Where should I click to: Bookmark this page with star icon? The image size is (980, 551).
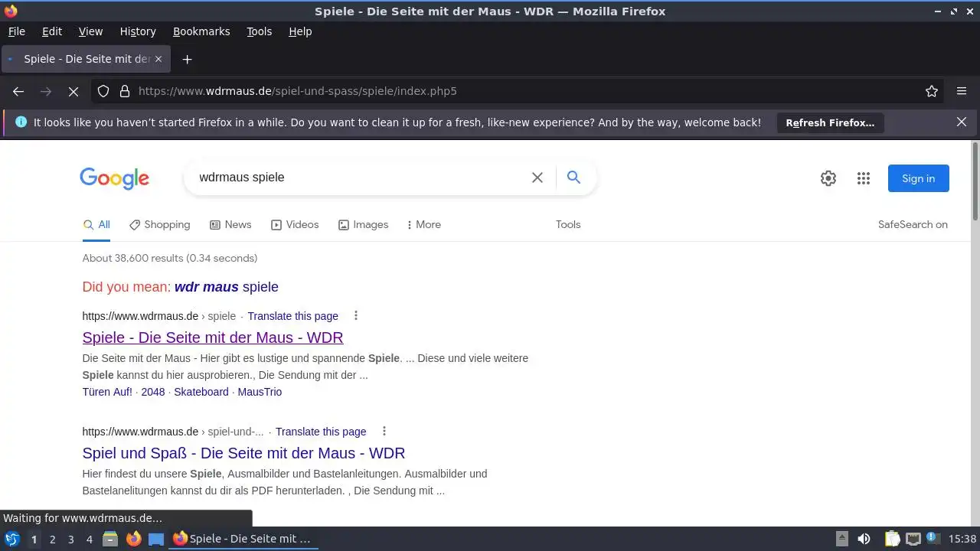932,91
